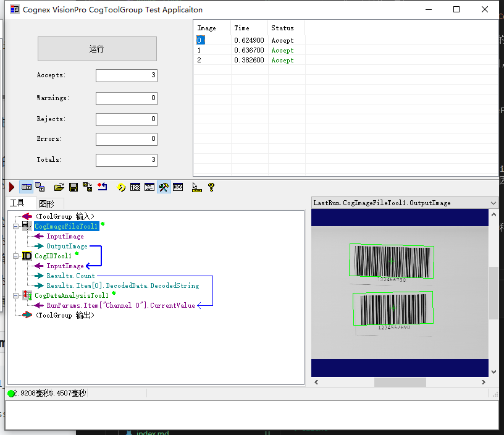Select the CogIDTool1 tree item

pos(53,256)
